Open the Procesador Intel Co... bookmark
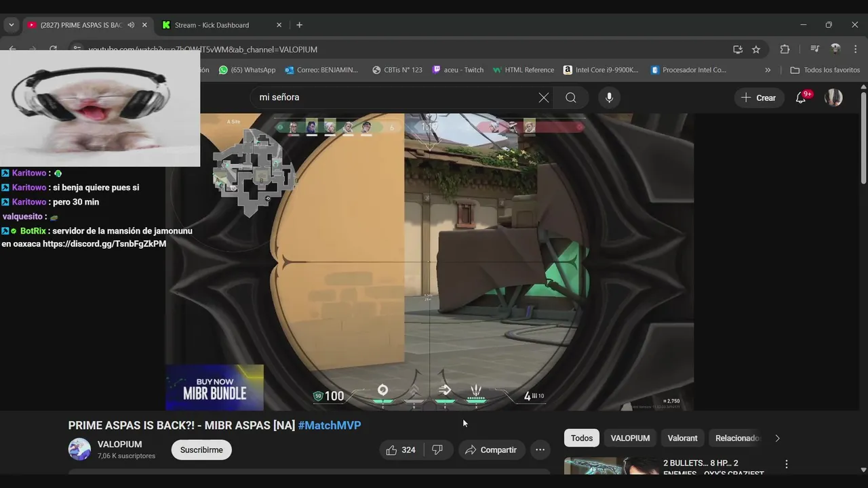The height and width of the screenshot is (488, 868). pos(688,70)
